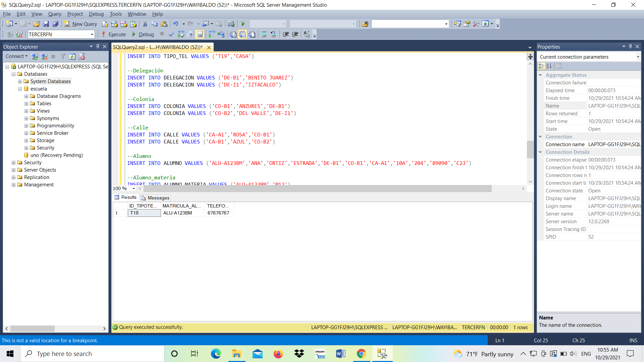
Task: Select the Programmability folder
Action: (55, 126)
